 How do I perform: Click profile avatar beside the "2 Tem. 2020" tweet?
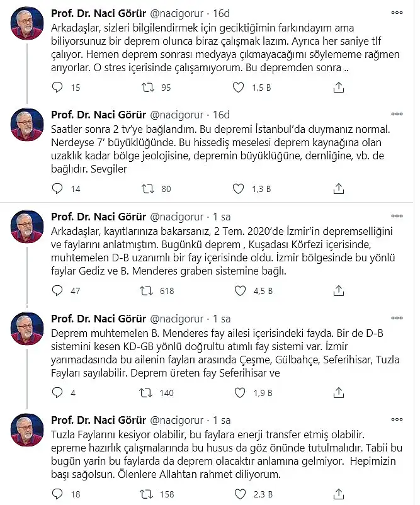[28, 225]
